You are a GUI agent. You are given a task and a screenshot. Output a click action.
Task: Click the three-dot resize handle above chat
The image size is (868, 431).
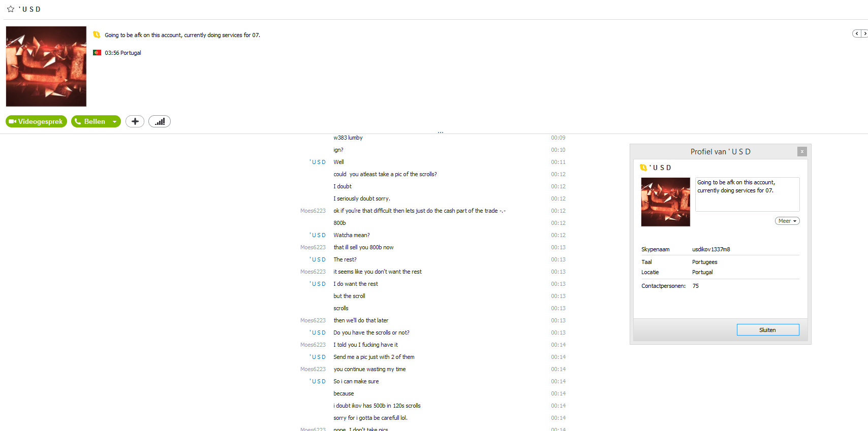click(441, 132)
